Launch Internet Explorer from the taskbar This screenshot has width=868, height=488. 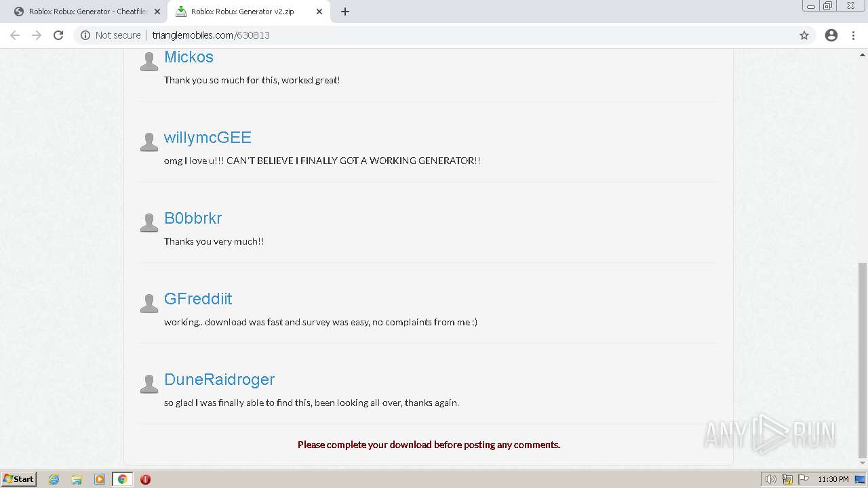(x=54, y=479)
